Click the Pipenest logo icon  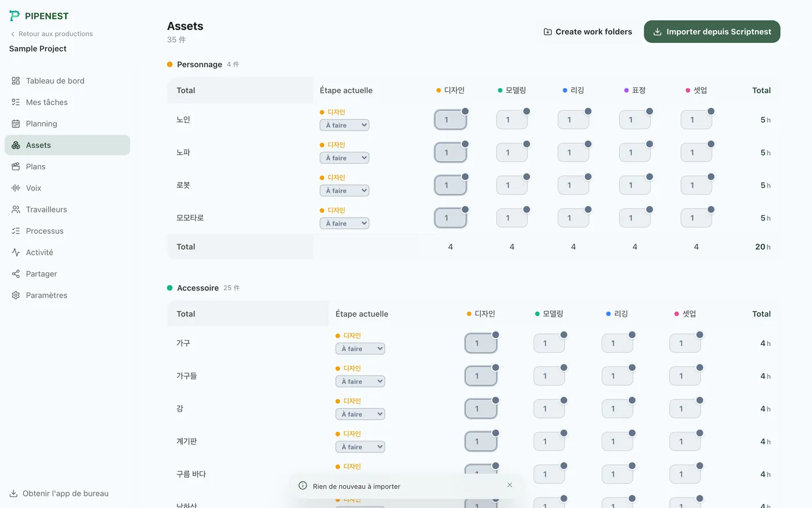[x=14, y=16]
